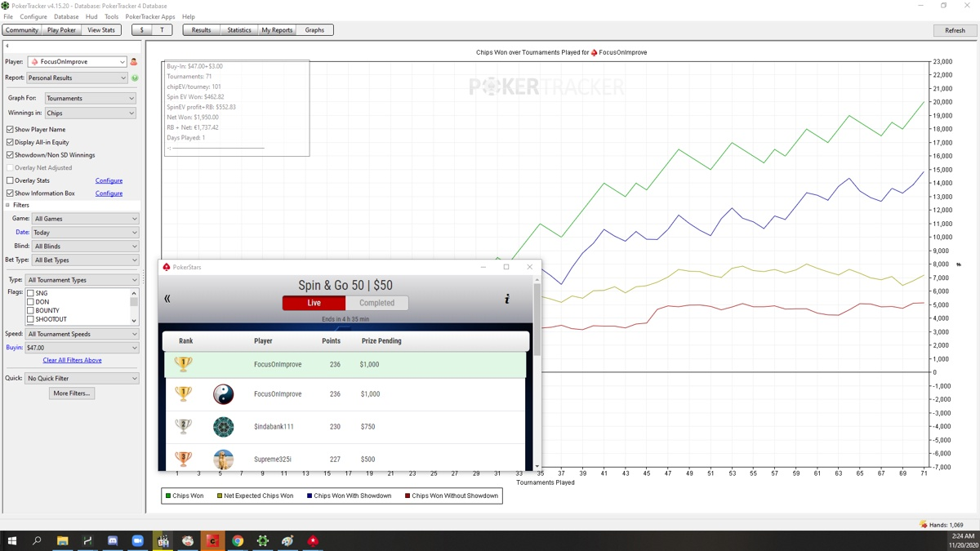The height and width of the screenshot is (551, 980).
Task: Toggle Showdown/Non SD Winnings checkbox
Action: (10, 155)
